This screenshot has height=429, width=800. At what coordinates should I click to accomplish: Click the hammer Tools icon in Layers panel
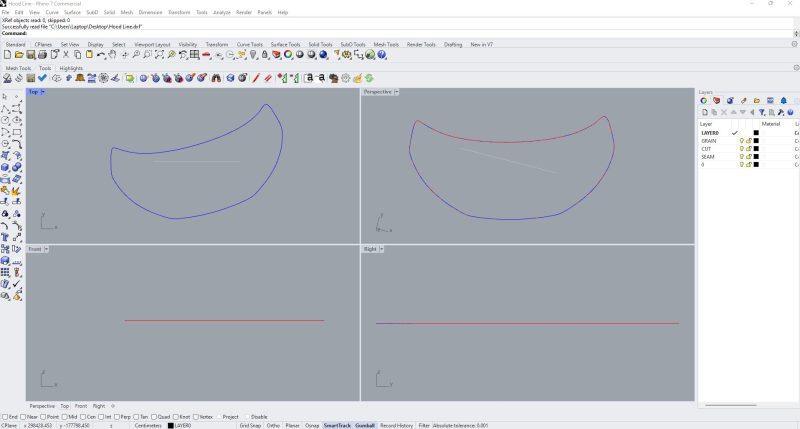[781, 112]
